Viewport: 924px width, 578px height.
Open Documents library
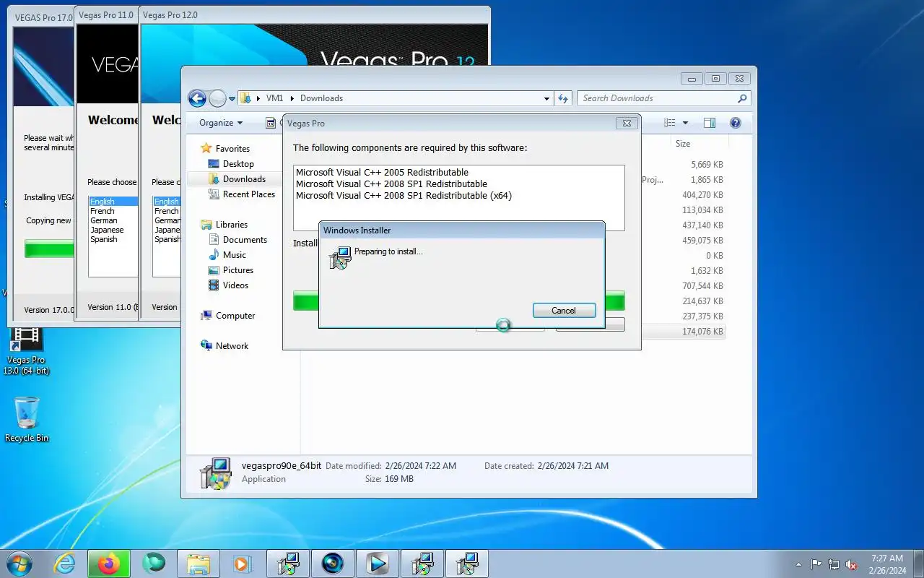[245, 240]
